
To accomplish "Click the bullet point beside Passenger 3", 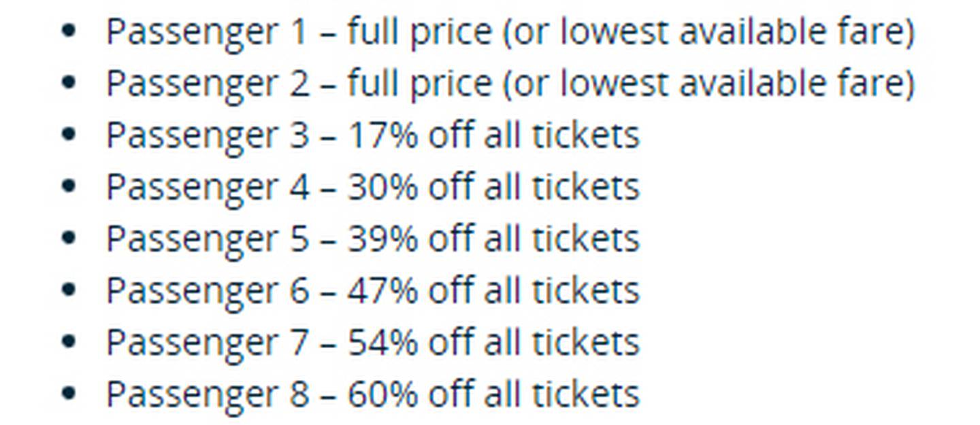I will (68, 135).
